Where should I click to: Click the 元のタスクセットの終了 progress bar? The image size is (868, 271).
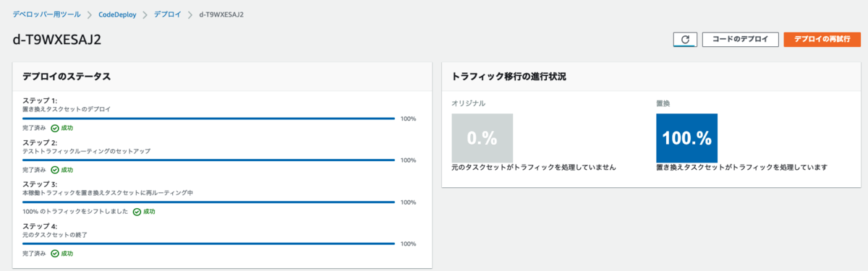point(208,244)
